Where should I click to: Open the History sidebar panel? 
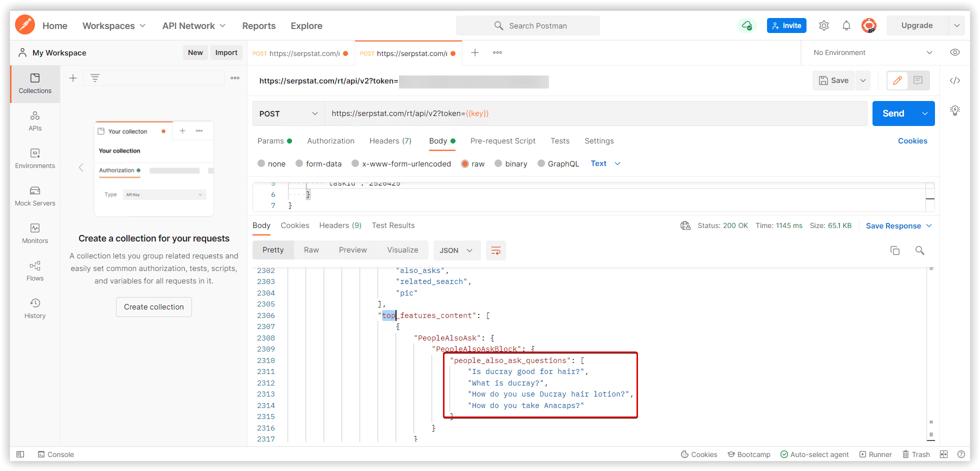[35, 309]
